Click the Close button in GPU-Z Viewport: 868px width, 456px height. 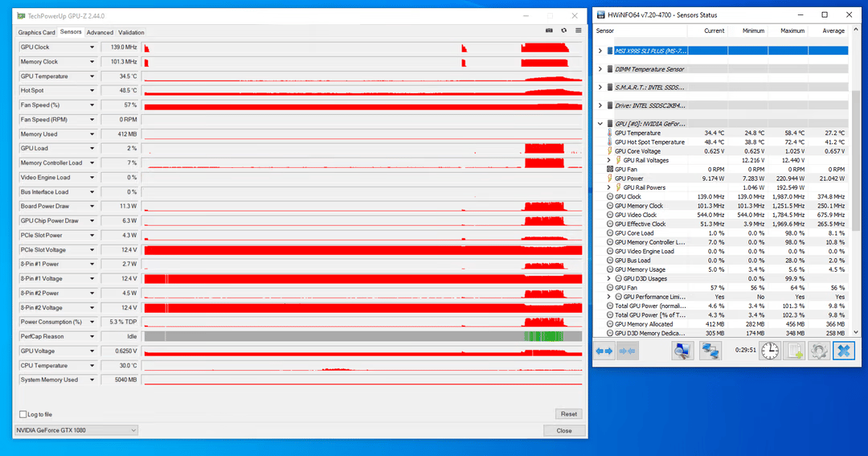[x=564, y=430]
